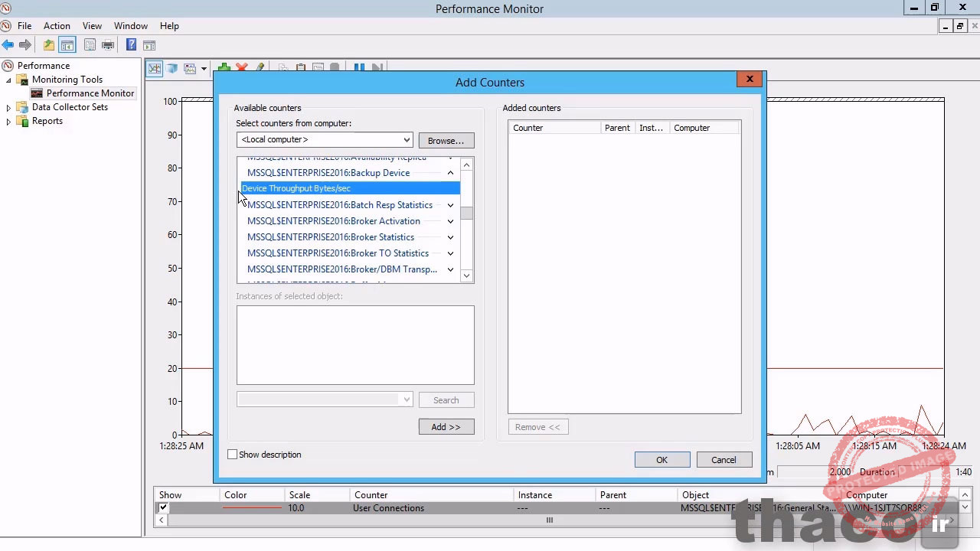Click the green Add counter plus icon
980x551 pixels.
click(x=224, y=67)
